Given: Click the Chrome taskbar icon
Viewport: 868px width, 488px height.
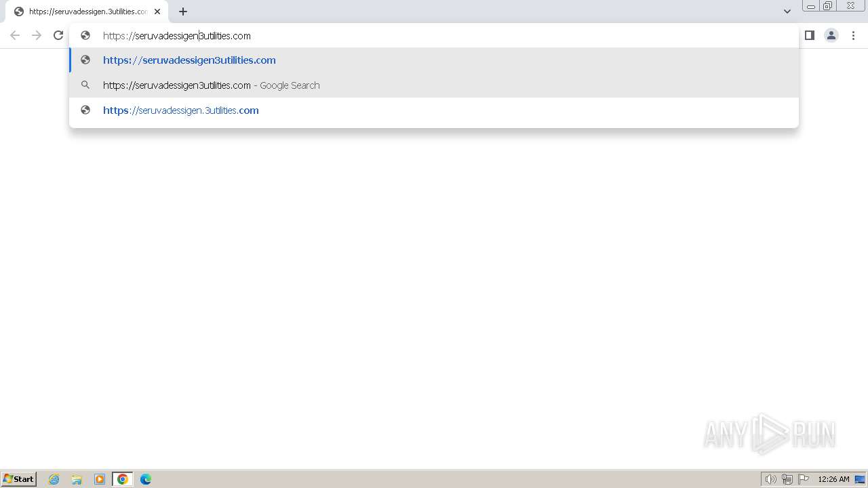Looking at the screenshot, I should pyautogui.click(x=123, y=479).
